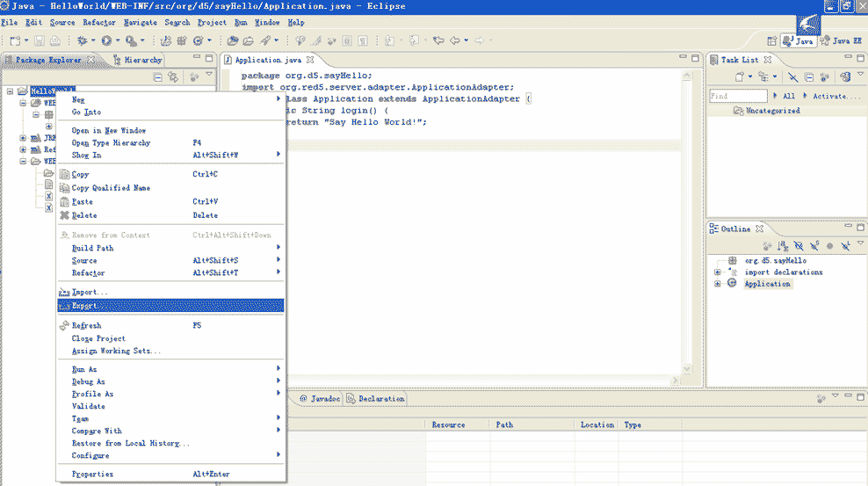
Task: Click the Last Edit Location arrow icon
Action: (x=438, y=40)
